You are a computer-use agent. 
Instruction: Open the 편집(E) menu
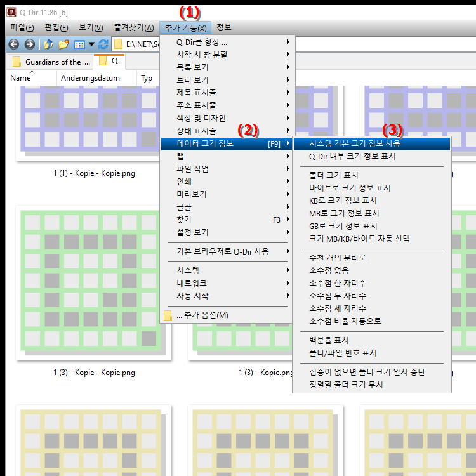[56, 28]
